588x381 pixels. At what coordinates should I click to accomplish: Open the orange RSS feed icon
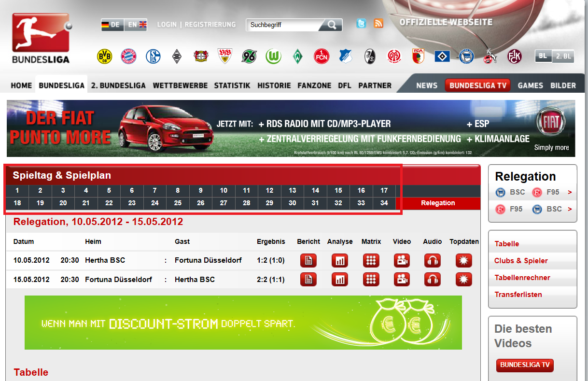click(x=378, y=23)
